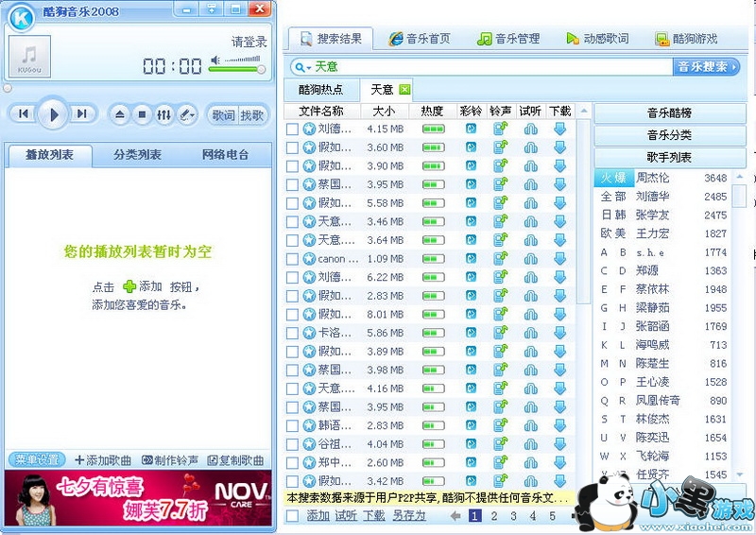
Task: Click 复制歌曲 copy songs
Action: click(x=235, y=460)
